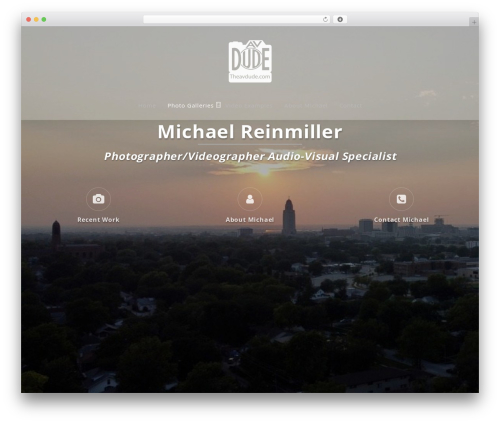Maximize the window with green button
The width and height of the screenshot is (500, 423).
coord(44,19)
